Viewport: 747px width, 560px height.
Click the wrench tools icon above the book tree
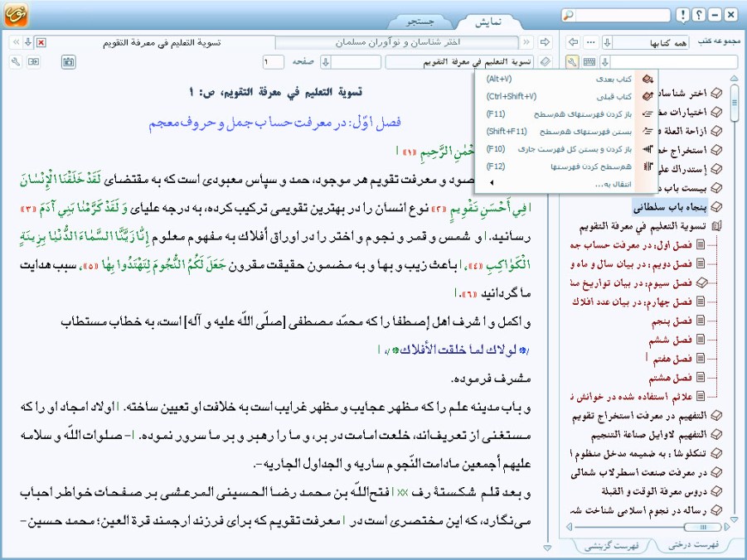pyautogui.click(x=572, y=62)
